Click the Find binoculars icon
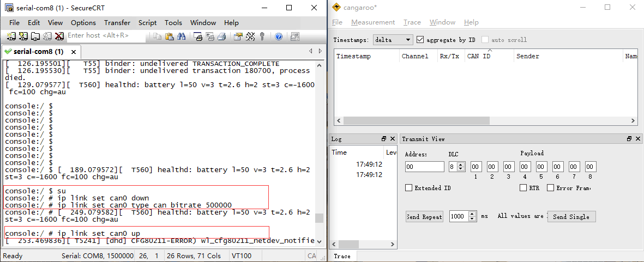Screen dimensions: 644x262 [181, 36]
